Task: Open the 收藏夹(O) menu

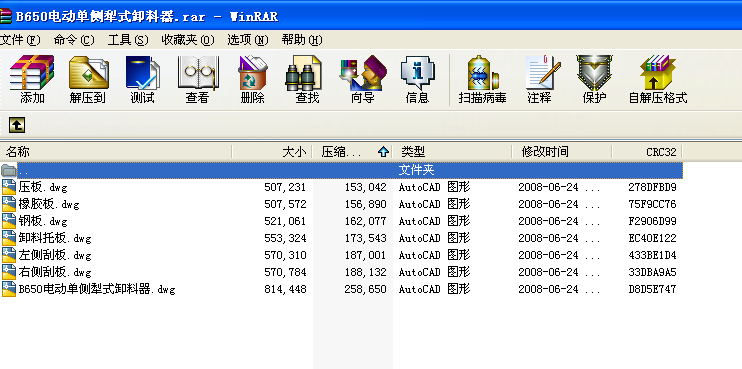Action: 188,40
